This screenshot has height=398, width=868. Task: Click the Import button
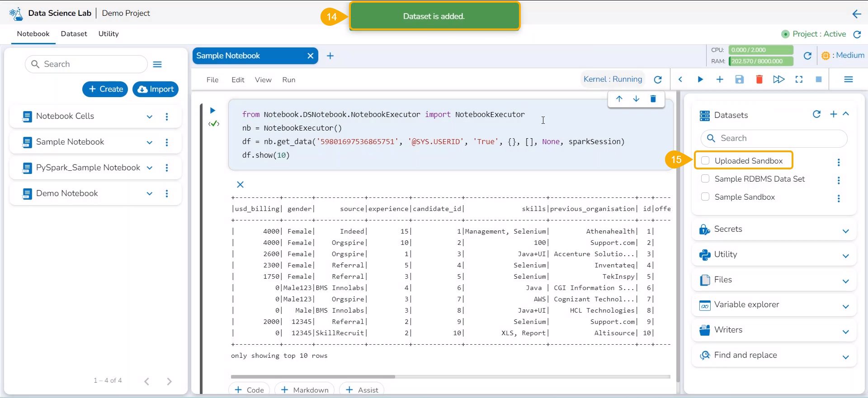156,89
